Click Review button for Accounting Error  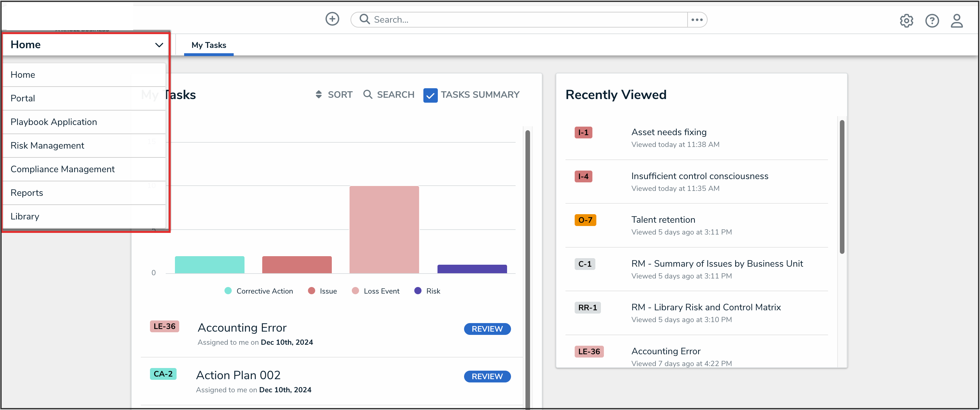(487, 329)
